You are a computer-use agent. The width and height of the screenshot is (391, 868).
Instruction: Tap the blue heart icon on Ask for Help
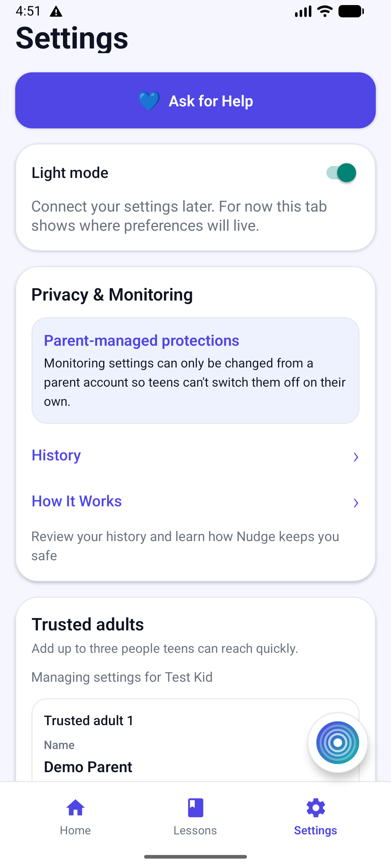pyautogui.click(x=148, y=101)
